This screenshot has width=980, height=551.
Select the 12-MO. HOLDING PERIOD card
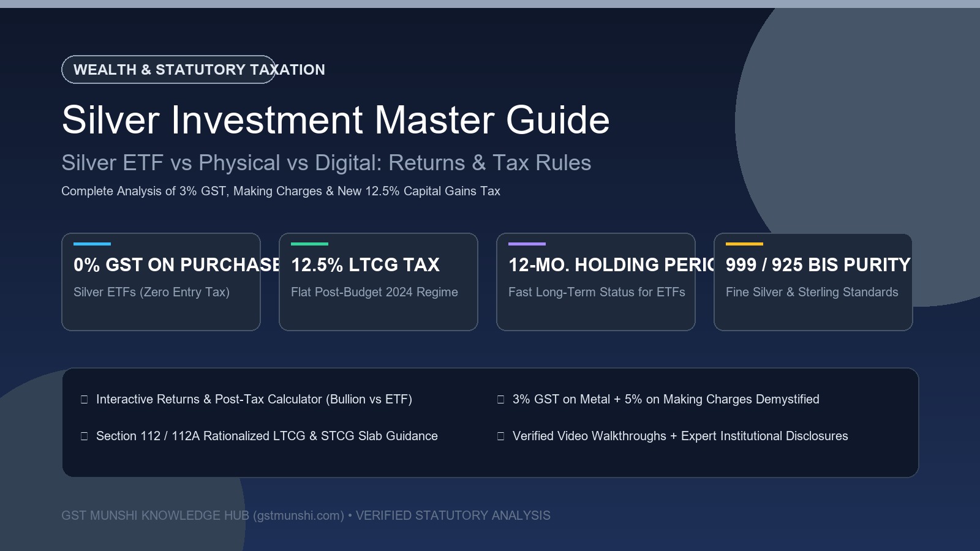596,282
